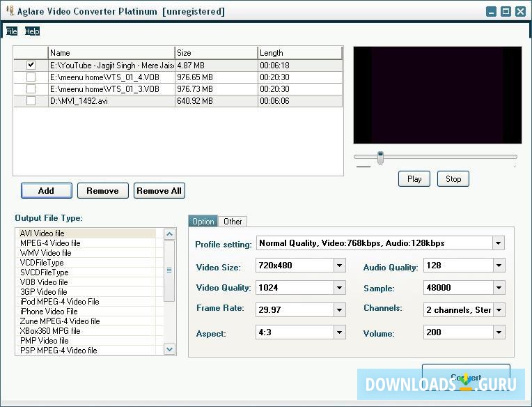Click the Add button
This screenshot has height=407, width=532.
coord(47,191)
